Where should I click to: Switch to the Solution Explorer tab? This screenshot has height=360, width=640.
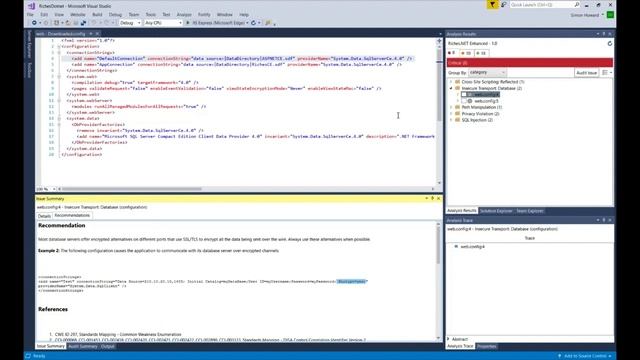coord(496,211)
